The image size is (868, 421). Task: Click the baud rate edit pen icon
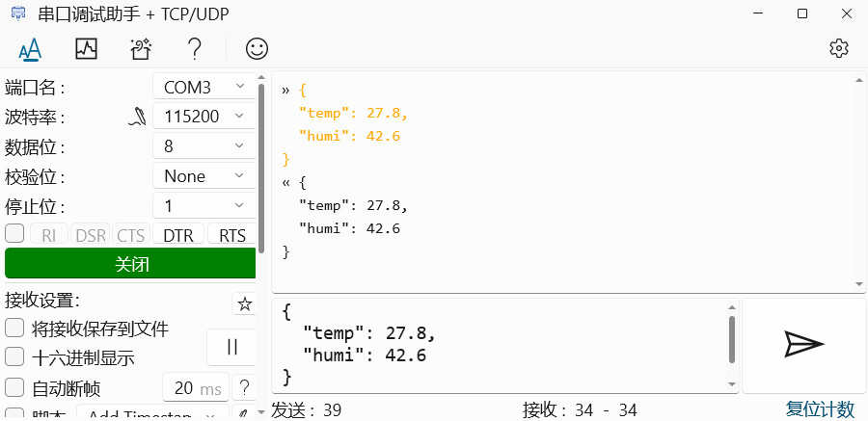pyautogui.click(x=137, y=117)
